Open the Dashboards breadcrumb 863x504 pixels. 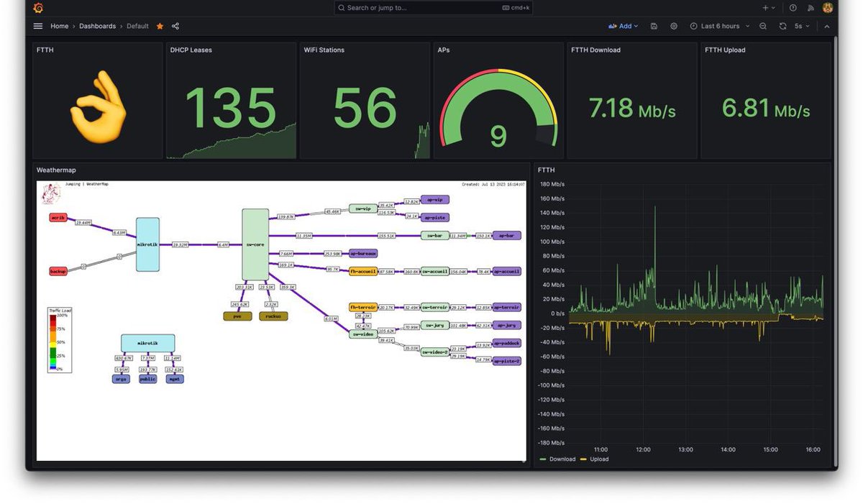click(x=97, y=26)
